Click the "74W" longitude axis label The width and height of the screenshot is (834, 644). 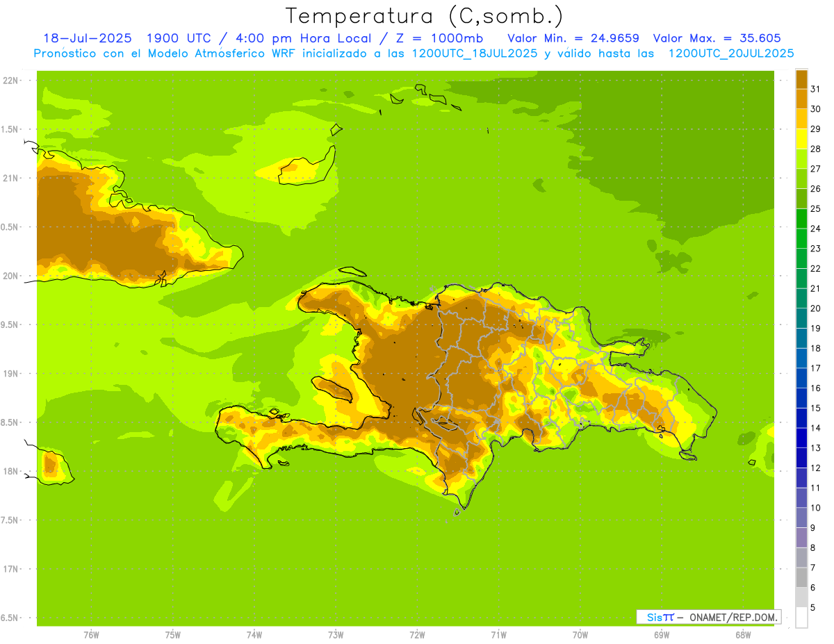coord(254,634)
